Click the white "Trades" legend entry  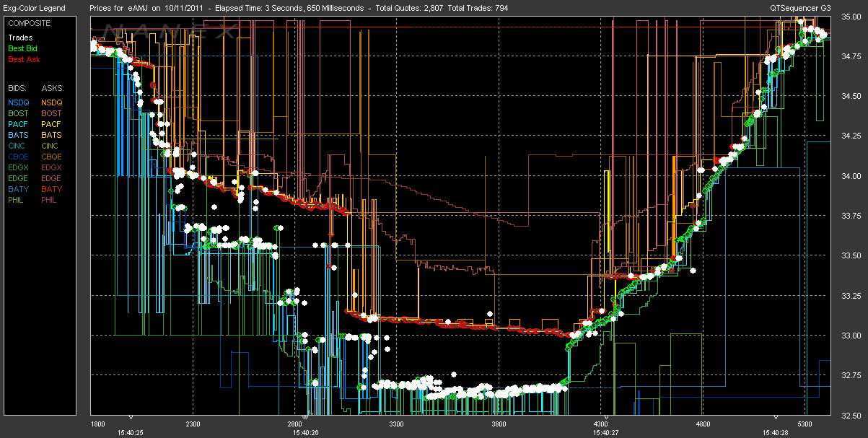coord(20,38)
